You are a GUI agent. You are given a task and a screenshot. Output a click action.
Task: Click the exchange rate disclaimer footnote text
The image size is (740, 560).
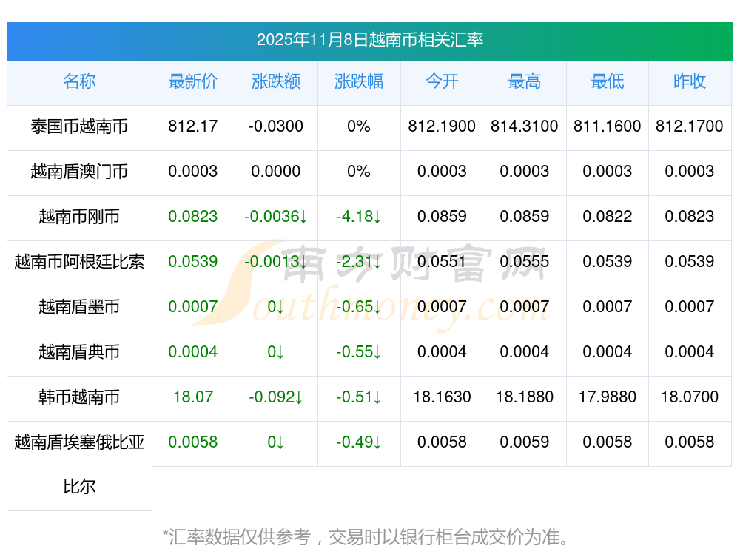[369, 536]
